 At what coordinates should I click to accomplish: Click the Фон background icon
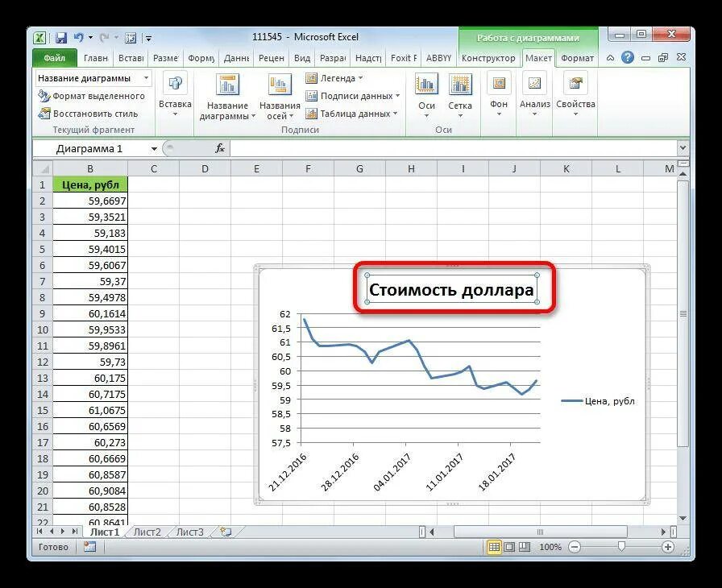pyautogui.click(x=499, y=83)
